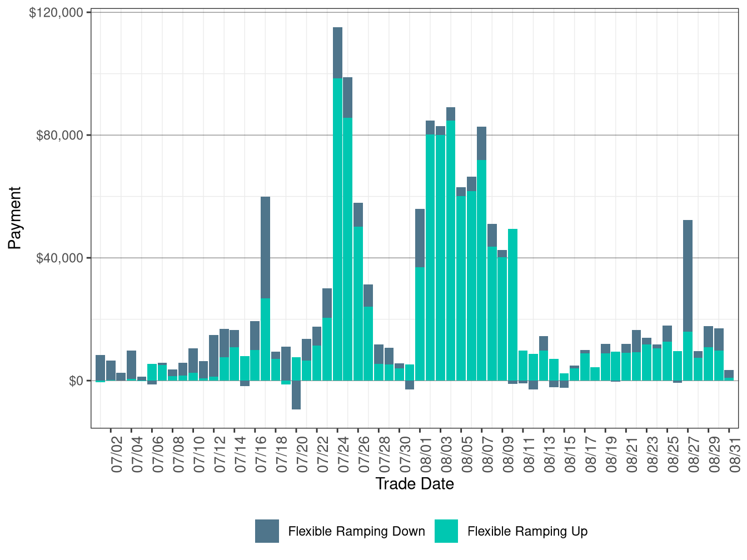Click the Flexible Ramping Down legend swatch

[267, 531]
